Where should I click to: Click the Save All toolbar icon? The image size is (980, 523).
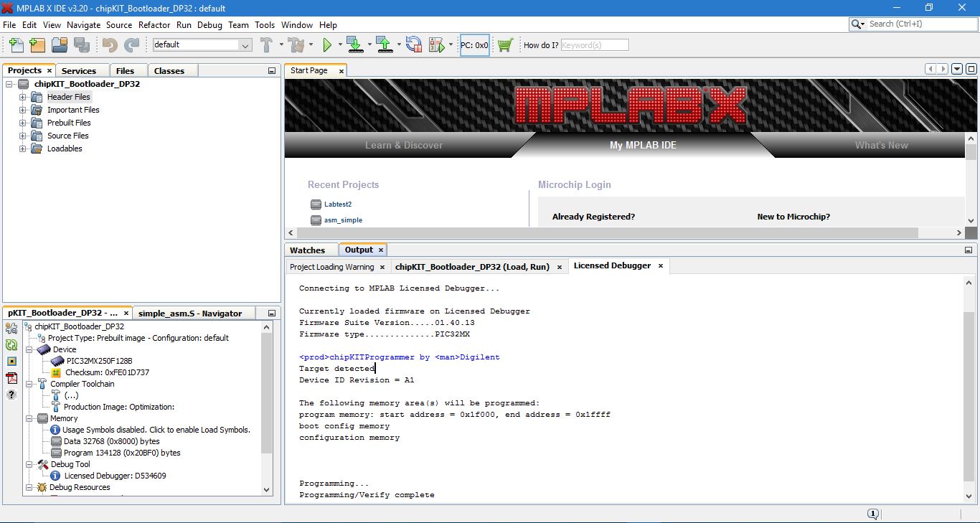coord(82,45)
